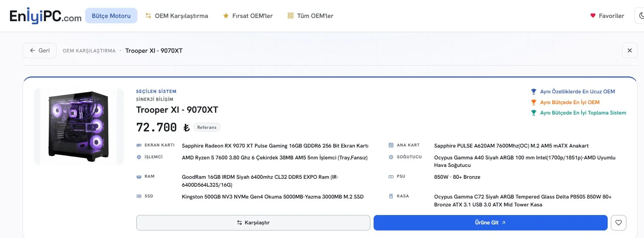Open the Fırsat OEM'ler menu item
Viewport: 644px width, 238px height.
pos(248,16)
